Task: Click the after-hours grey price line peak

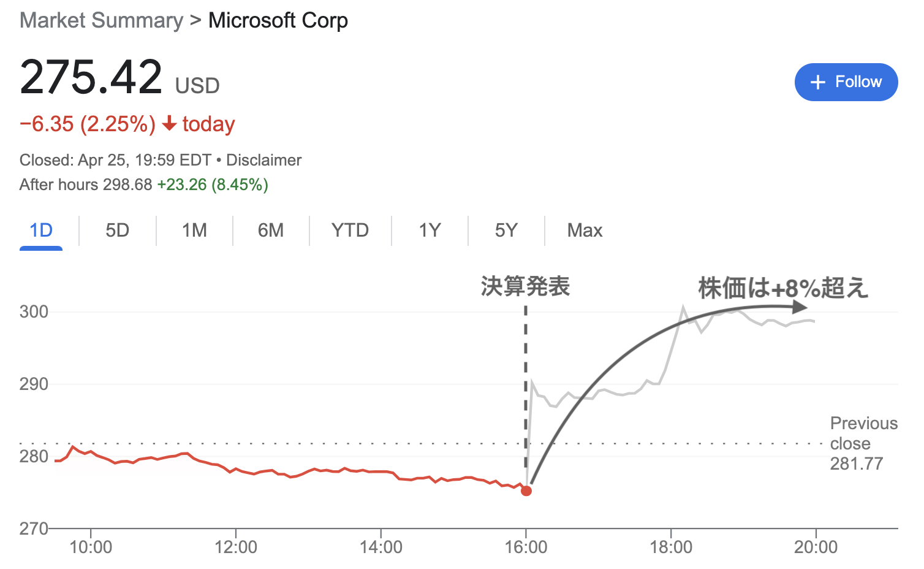Action: tap(683, 307)
